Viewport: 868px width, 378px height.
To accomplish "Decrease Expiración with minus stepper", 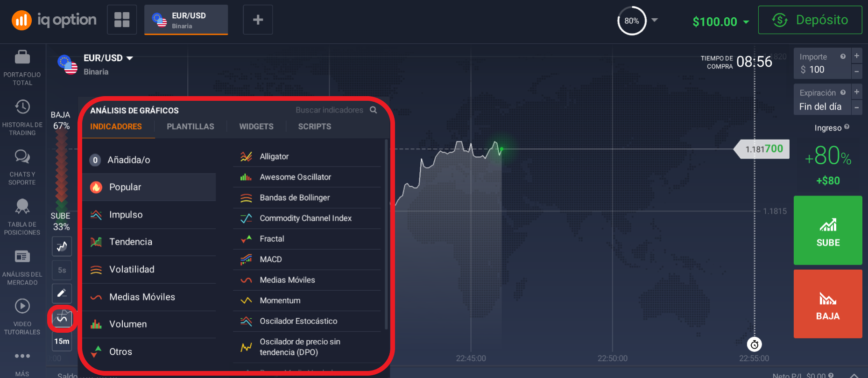I will click(x=857, y=107).
